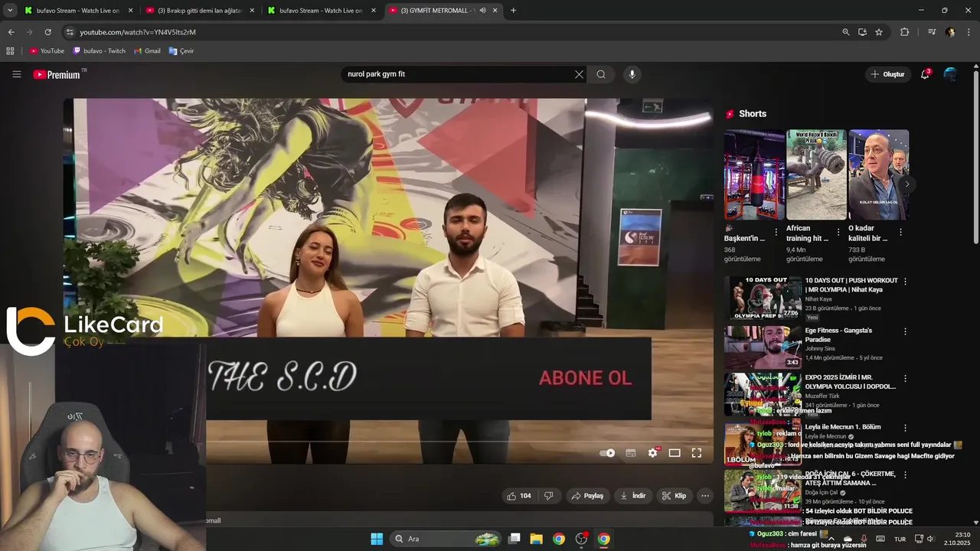Go back to previous page
This screenshot has height=551, width=980.
[11, 32]
